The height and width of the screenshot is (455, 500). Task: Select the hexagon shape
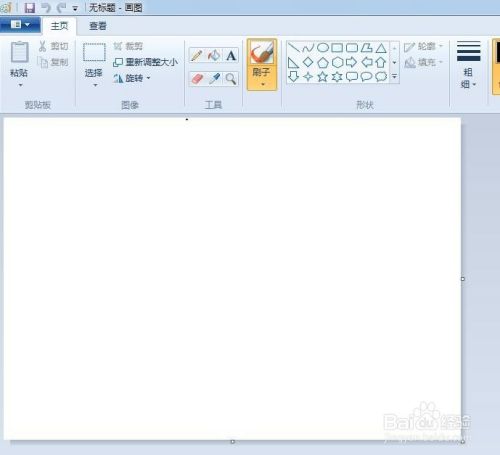click(337, 62)
